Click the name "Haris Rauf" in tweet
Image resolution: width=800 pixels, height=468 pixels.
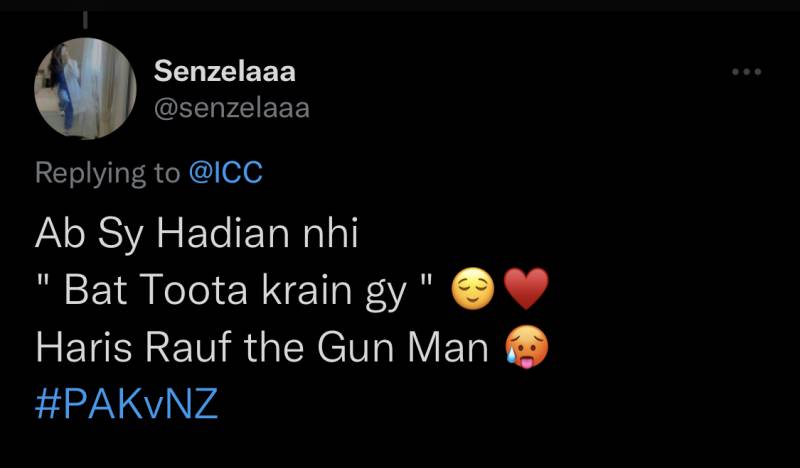click(x=129, y=348)
